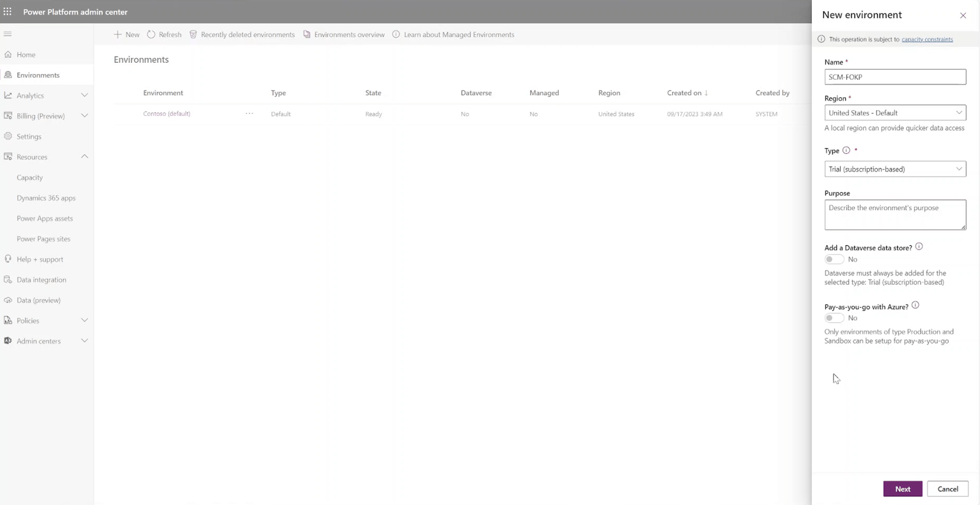Select the Data integration icon
The height and width of the screenshot is (505, 980).
pos(8,280)
